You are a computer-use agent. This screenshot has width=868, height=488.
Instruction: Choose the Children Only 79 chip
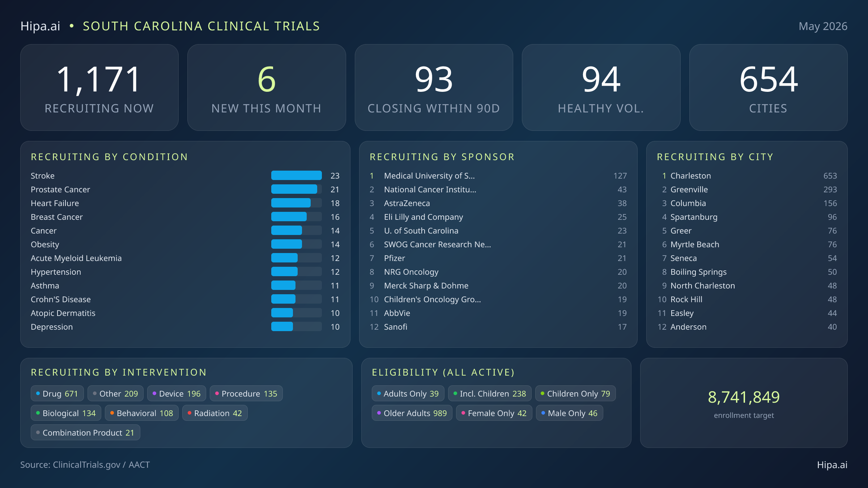pos(575,394)
